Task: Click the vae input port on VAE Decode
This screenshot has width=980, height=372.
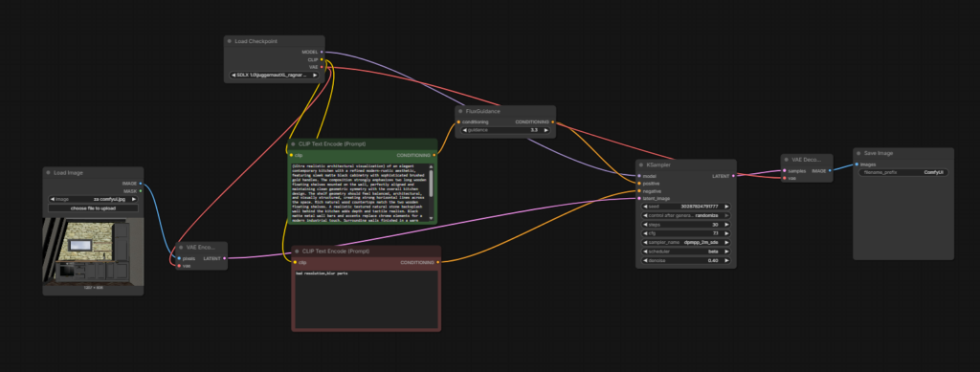Action: pyautogui.click(x=785, y=178)
